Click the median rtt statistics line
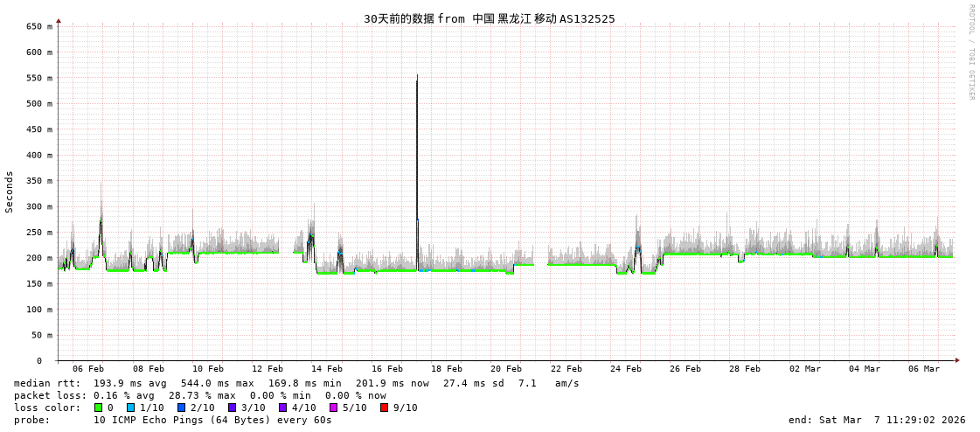 tap(296, 383)
